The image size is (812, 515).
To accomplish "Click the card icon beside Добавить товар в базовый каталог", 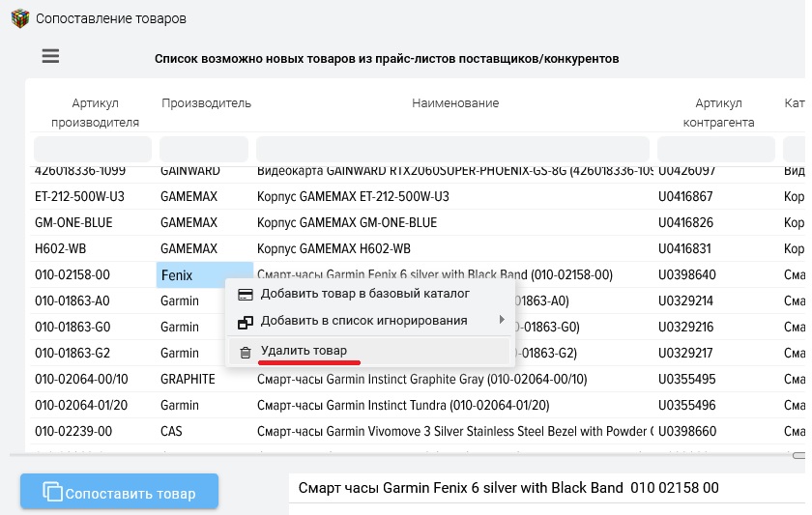I will (x=245, y=295).
